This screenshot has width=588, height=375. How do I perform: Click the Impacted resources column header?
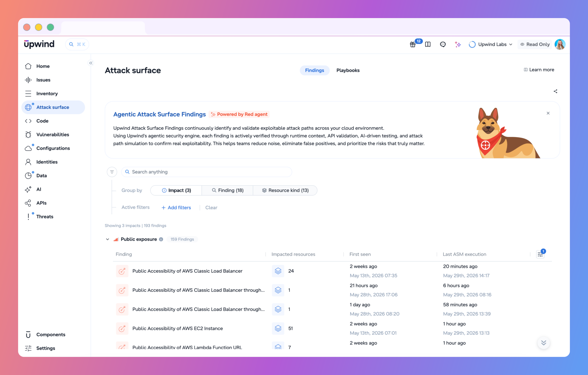pyautogui.click(x=293, y=254)
